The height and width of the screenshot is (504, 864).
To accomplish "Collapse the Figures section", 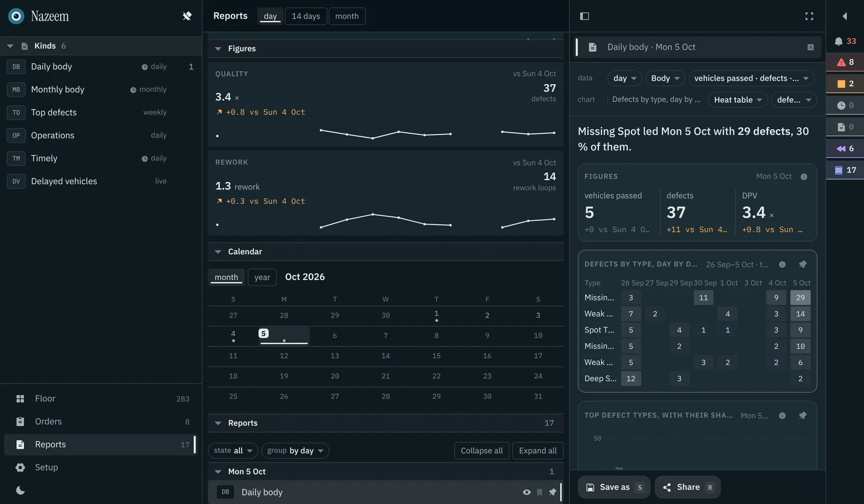I will tap(218, 49).
